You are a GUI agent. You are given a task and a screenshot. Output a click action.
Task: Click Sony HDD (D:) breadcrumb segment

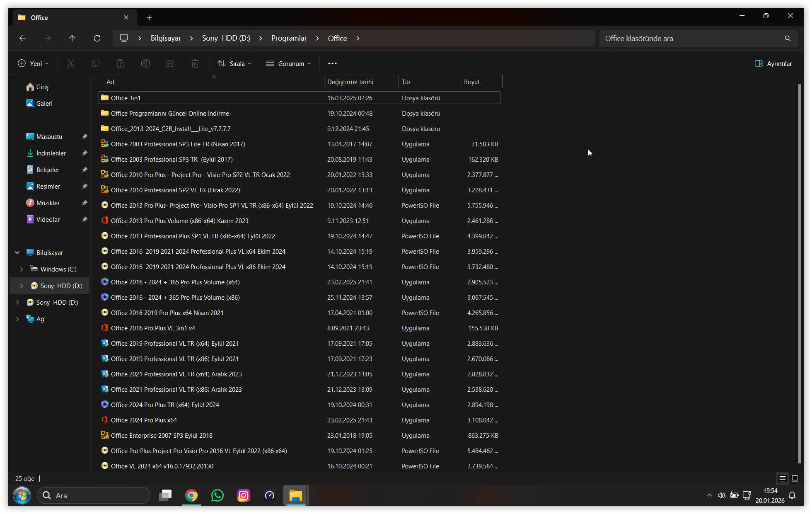226,38
